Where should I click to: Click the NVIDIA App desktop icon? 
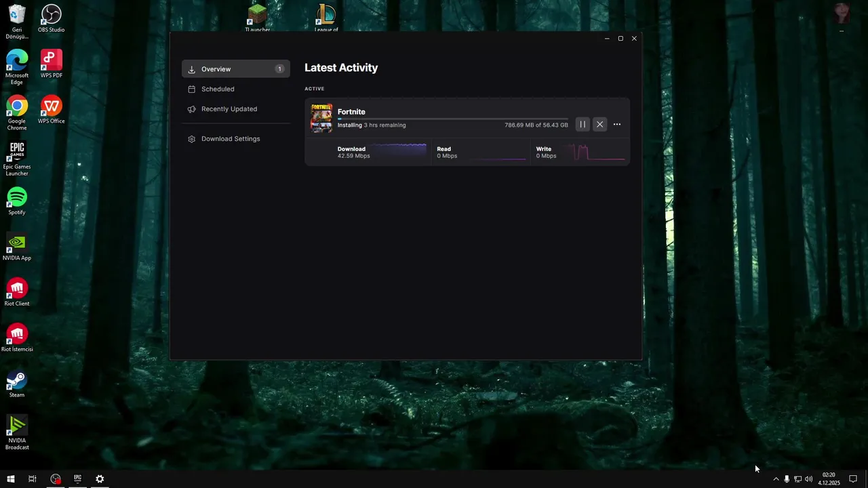point(17,247)
